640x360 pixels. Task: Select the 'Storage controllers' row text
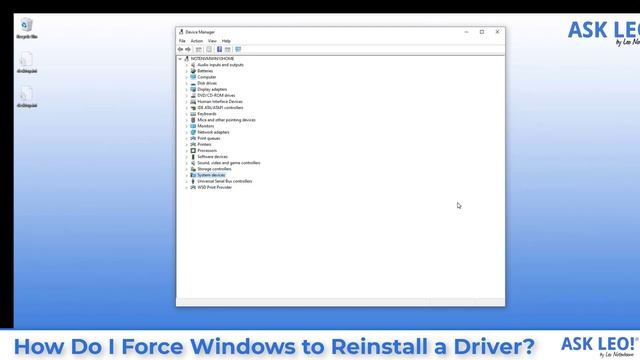[x=214, y=169]
